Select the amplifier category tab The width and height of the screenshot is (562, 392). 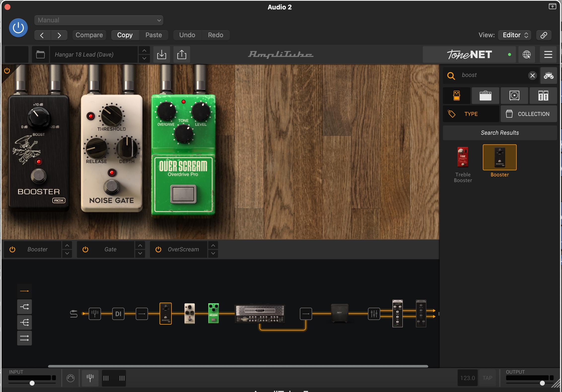[x=485, y=96]
